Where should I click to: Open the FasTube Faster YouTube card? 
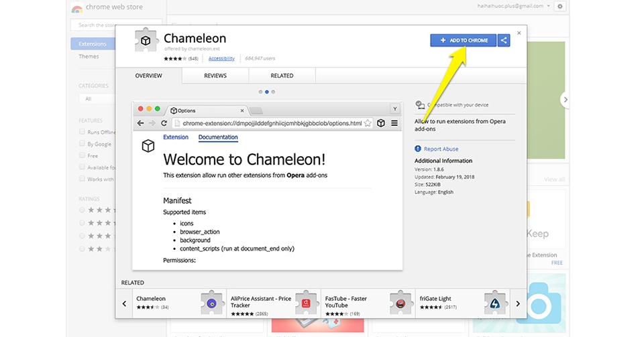368,304
